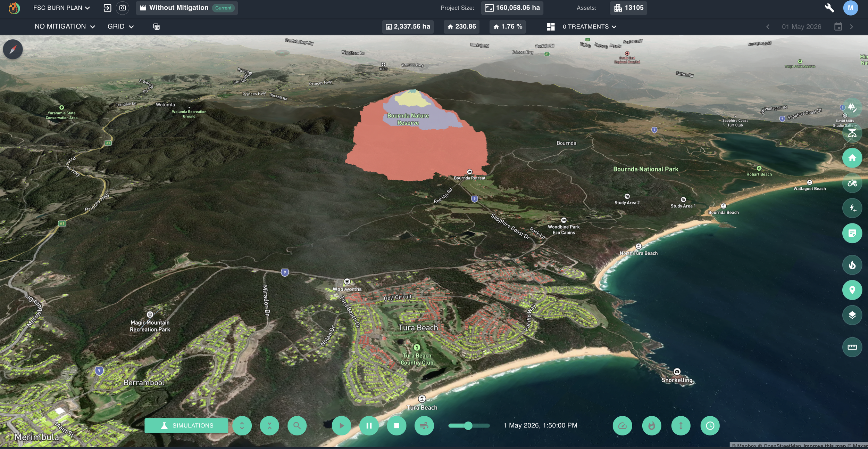
Task: Open the flame intensity view button
Action: [652, 425]
